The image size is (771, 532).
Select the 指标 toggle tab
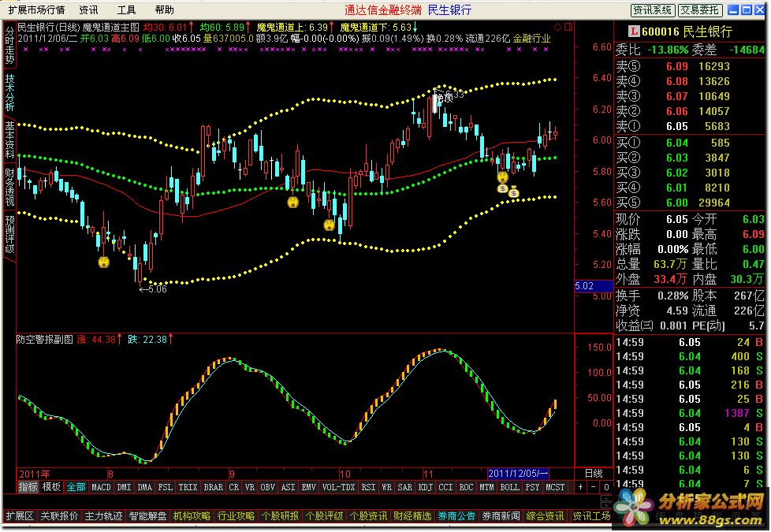click(x=28, y=487)
